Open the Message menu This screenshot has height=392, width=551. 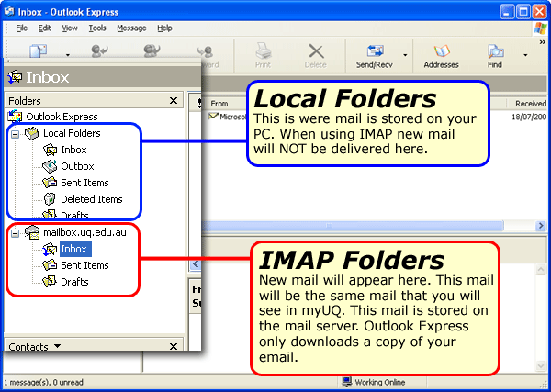pyautogui.click(x=131, y=28)
